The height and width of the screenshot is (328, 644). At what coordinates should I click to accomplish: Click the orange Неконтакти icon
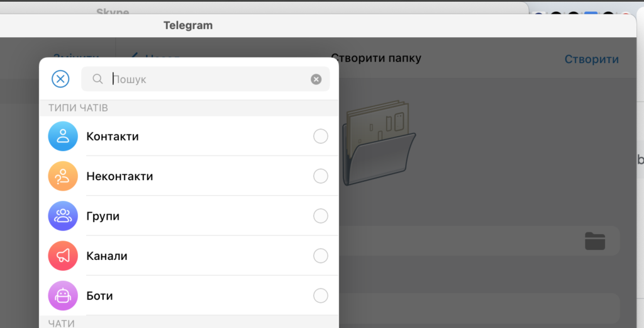(63, 176)
